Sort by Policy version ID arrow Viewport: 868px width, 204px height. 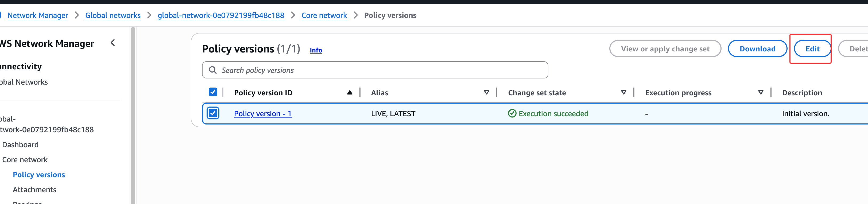350,93
